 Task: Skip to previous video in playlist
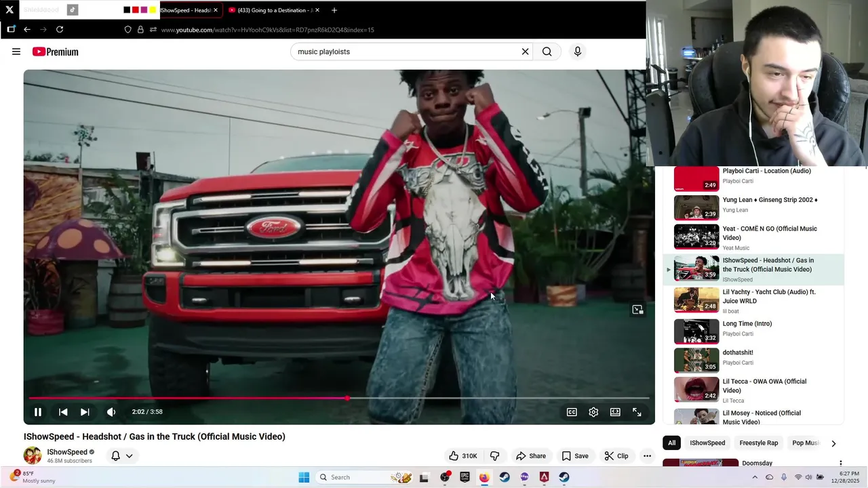(63, 412)
